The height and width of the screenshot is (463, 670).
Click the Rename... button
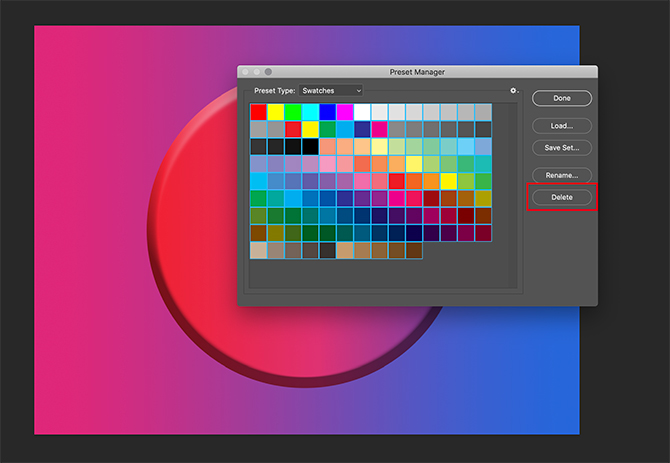(x=562, y=175)
